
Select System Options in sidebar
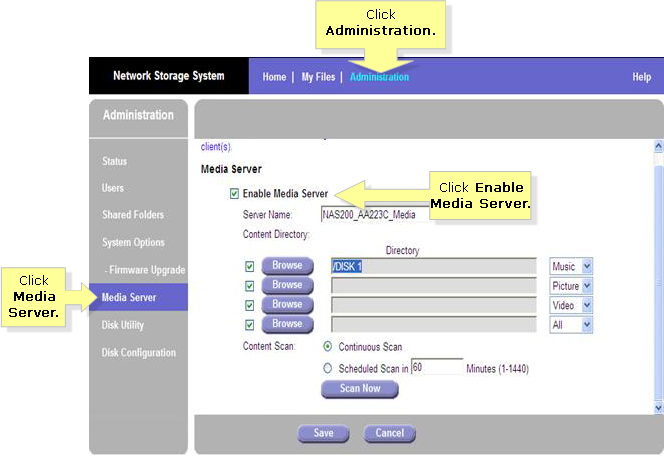133,243
